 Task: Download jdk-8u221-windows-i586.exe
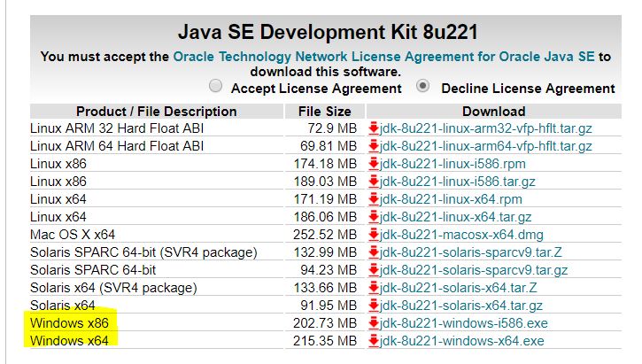pos(463,323)
